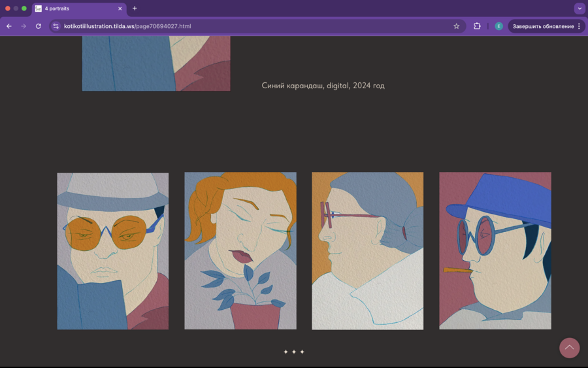Bookmark this page with the star icon
This screenshot has height=368, width=588.
457,26
